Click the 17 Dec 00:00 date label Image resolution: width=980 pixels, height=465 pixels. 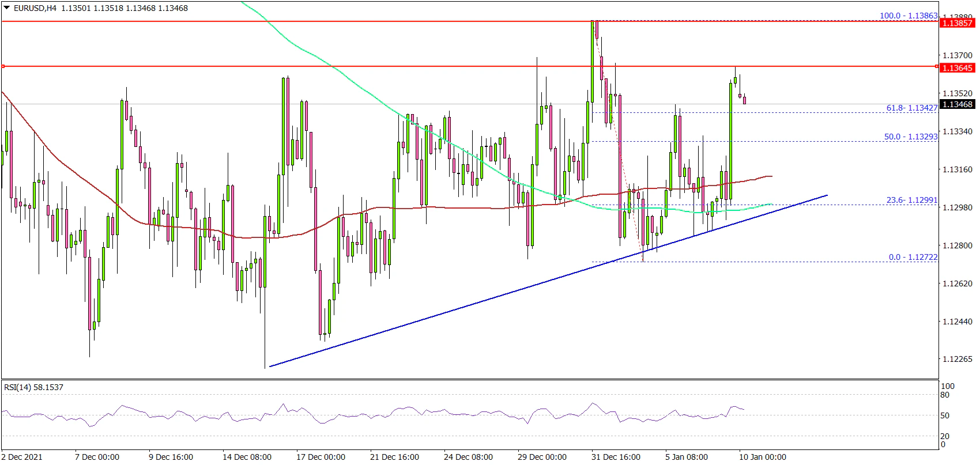(321, 457)
